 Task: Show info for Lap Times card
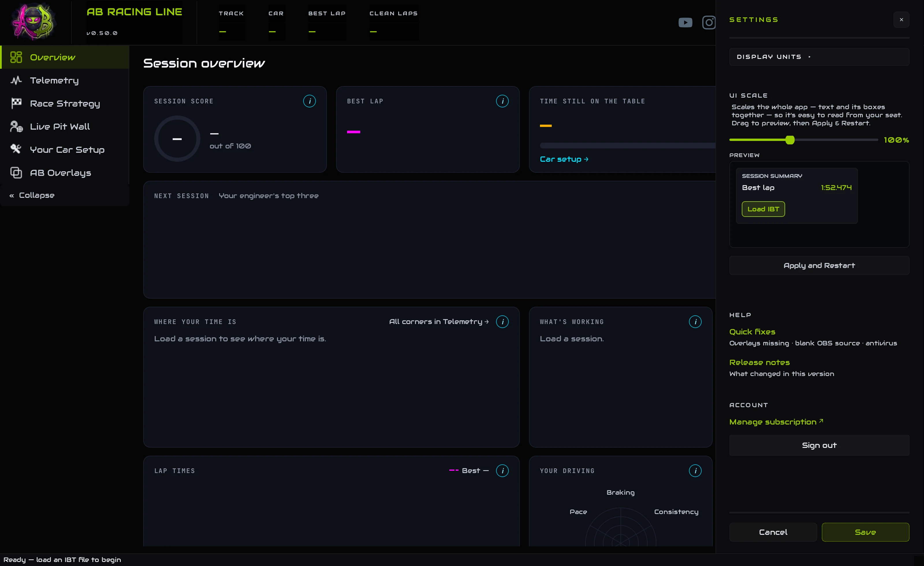tap(502, 470)
